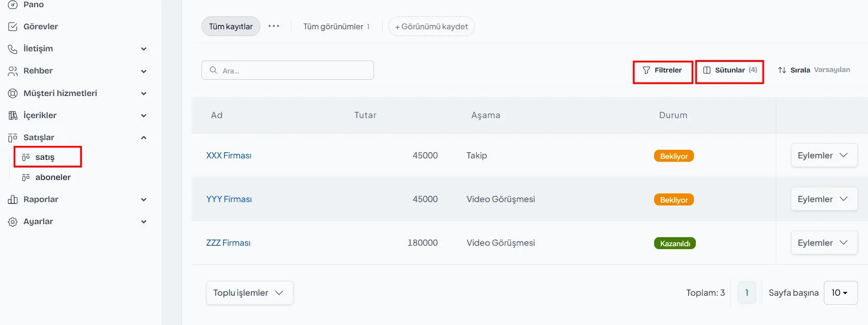Click the search magnifier icon

coord(213,70)
